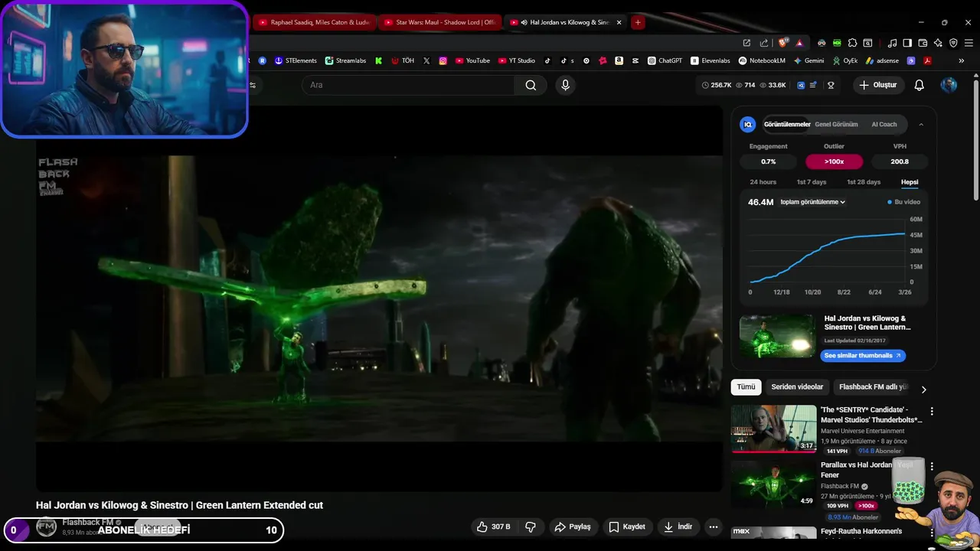Click See similar thumbnails button
980x551 pixels.
click(863, 355)
